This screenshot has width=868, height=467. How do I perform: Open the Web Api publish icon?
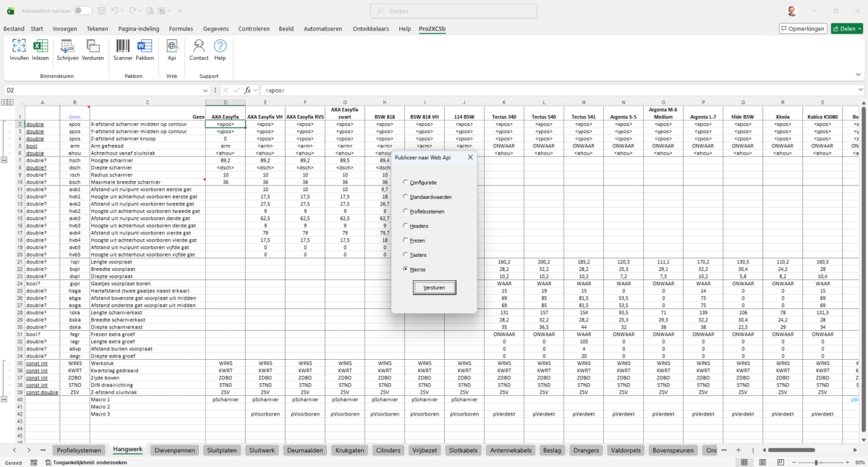click(x=172, y=49)
